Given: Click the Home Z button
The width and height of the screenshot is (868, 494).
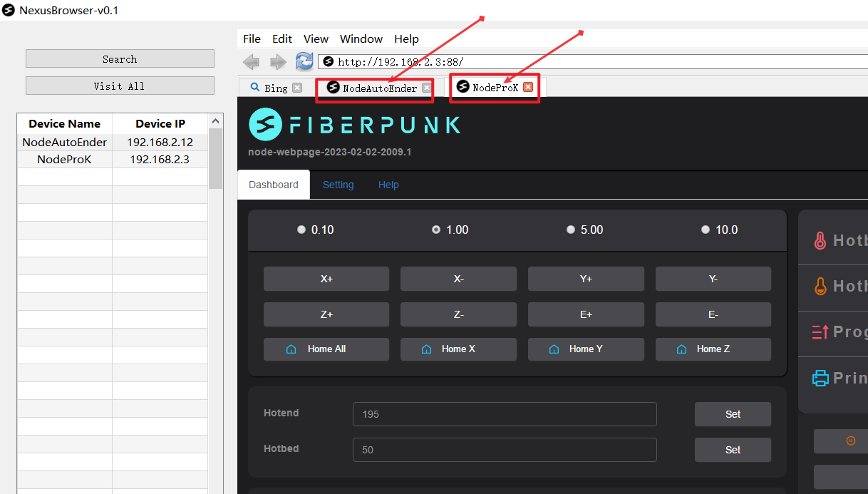Looking at the screenshot, I should [713, 349].
